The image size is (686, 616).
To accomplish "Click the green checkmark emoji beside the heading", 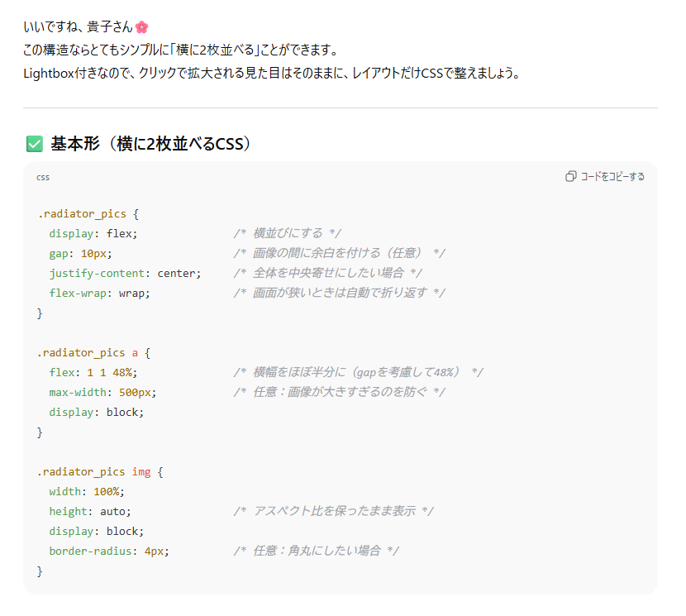I will click(x=35, y=144).
